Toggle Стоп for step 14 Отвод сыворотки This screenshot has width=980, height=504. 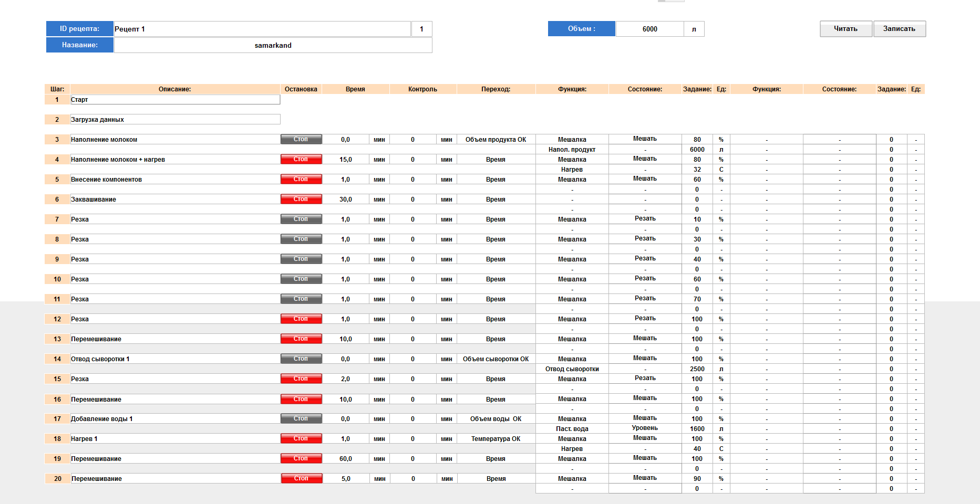[x=301, y=359]
